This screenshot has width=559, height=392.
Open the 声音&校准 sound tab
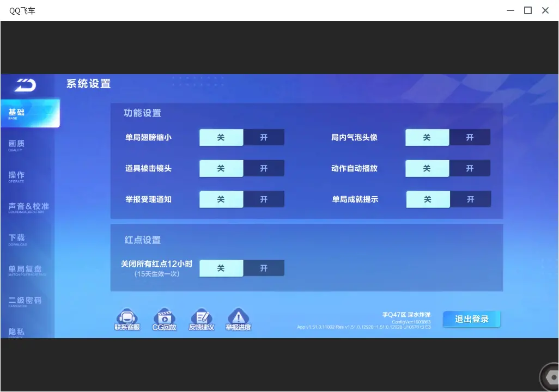[x=28, y=208]
